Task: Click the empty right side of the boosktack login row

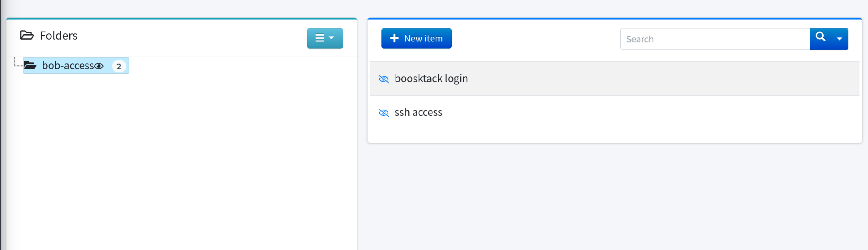Action: (x=674, y=79)
